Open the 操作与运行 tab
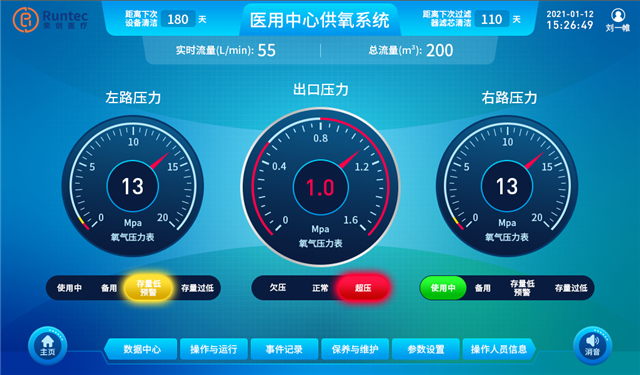The image size is (640, 375). [213, 349]
